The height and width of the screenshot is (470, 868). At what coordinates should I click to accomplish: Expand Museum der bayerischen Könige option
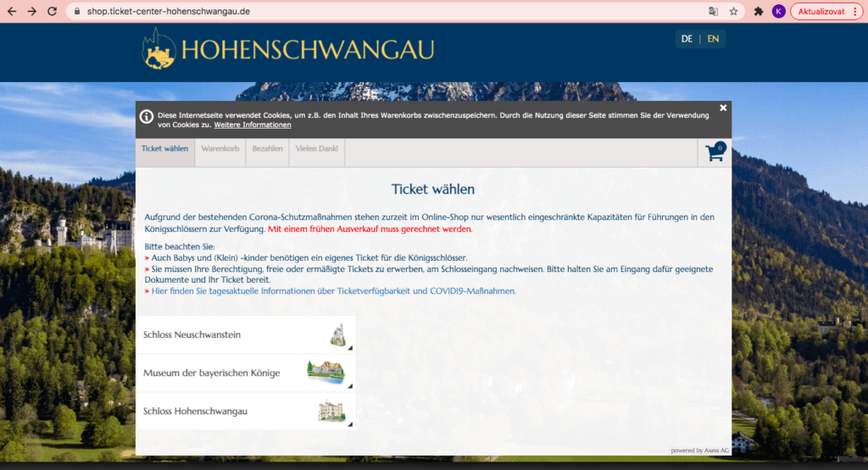pos(246,373)
